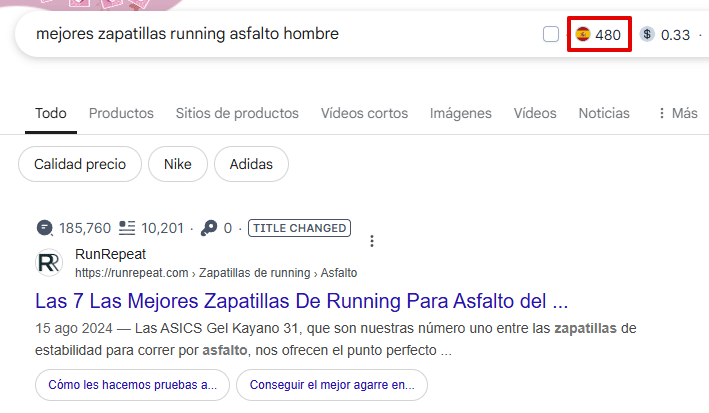Viewport: 709px width, 413px height.
Task: Switch to the Todo tab
Action: click(51, 113)
